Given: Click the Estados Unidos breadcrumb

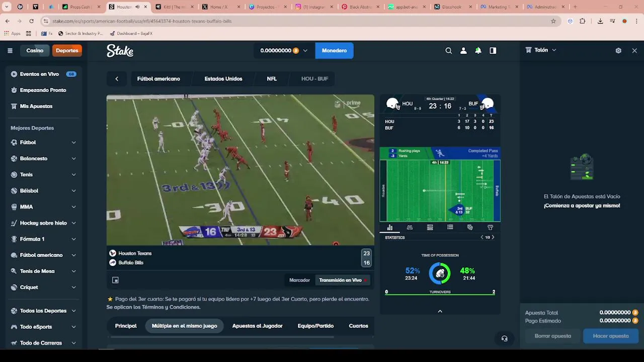Looking at the screenshot, I should point(223,79).
